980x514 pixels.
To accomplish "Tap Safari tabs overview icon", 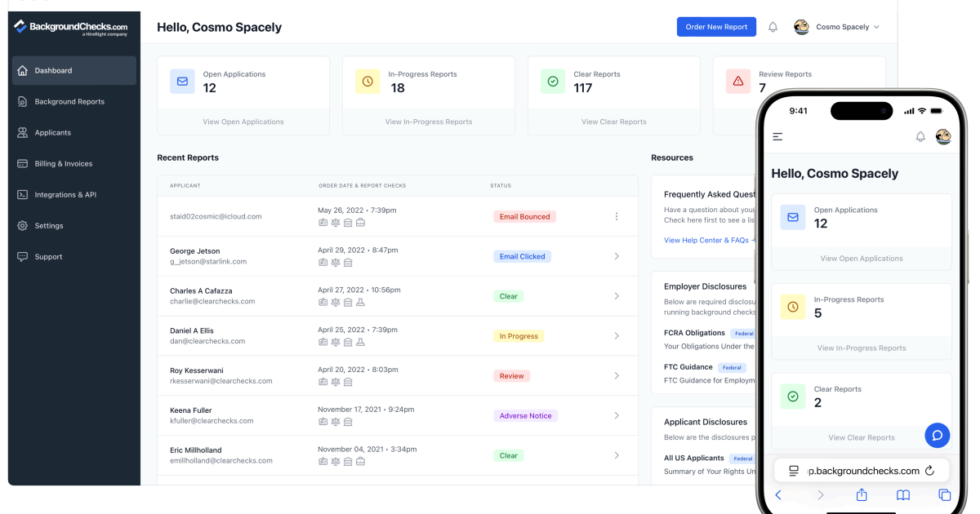I will click(x=944, y=495).
